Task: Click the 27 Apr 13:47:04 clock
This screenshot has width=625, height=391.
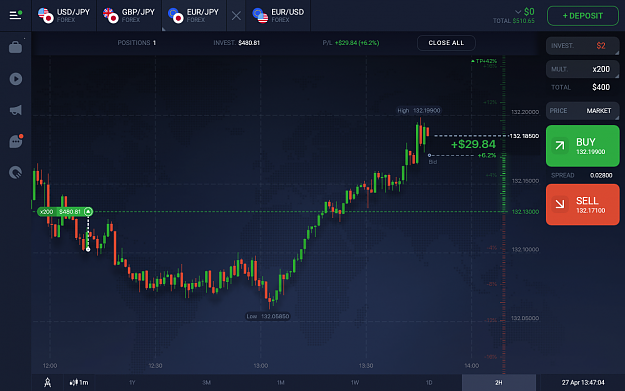Action: click(x=583, y=382)
